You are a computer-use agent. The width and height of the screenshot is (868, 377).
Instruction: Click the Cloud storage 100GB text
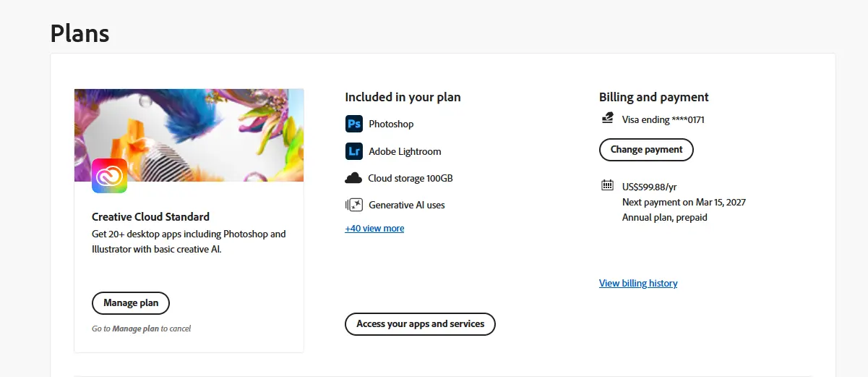coord(411,178)
